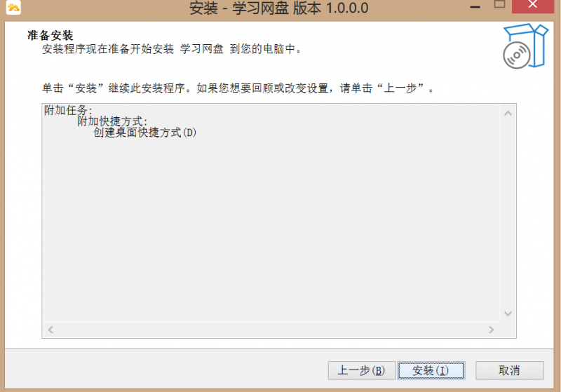Image resolution: width=561 pixels, height=392 pixels.
Task: Click the 准备安装 heading
Action: (50, 35)
